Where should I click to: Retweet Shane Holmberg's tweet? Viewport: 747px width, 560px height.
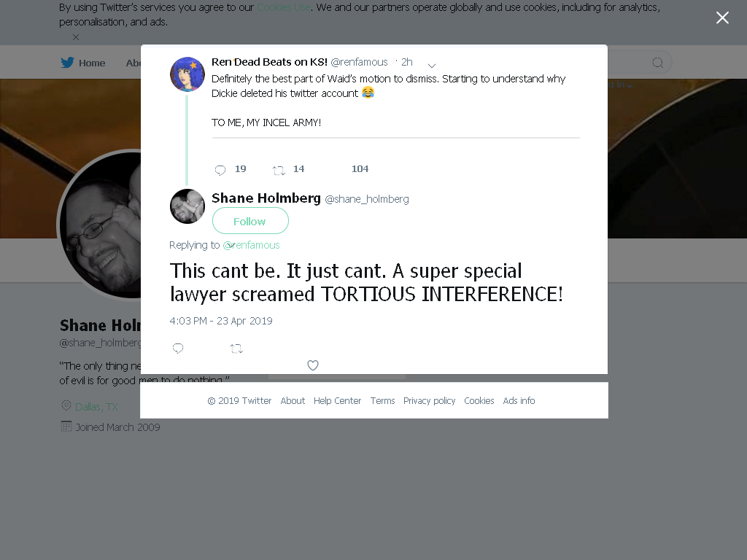237,349
